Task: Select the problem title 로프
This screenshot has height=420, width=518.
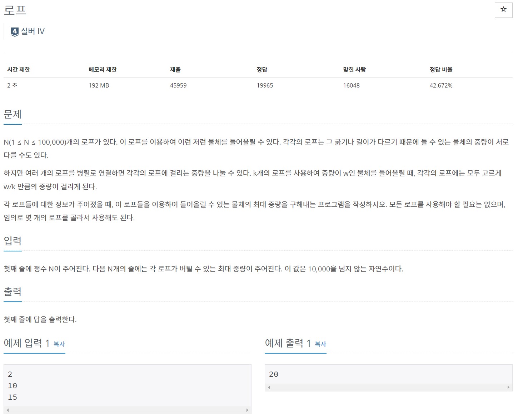Action: 15,10
